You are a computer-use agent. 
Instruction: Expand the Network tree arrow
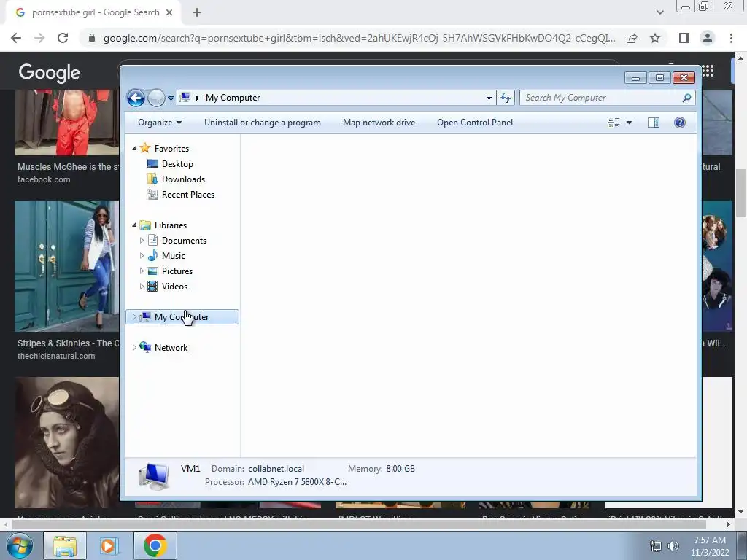pyautogui.click(x=134, y=348)
